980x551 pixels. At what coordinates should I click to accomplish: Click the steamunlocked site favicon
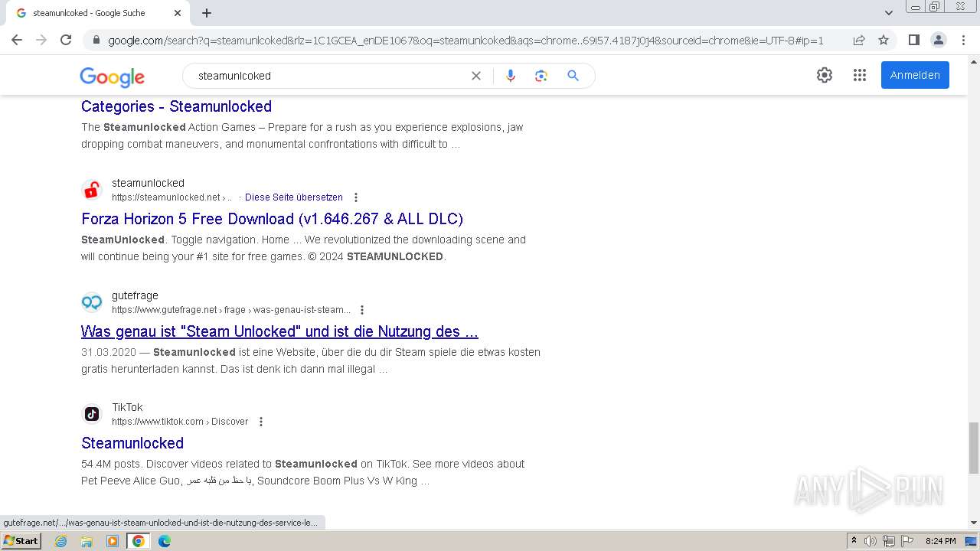pos(92,190)
